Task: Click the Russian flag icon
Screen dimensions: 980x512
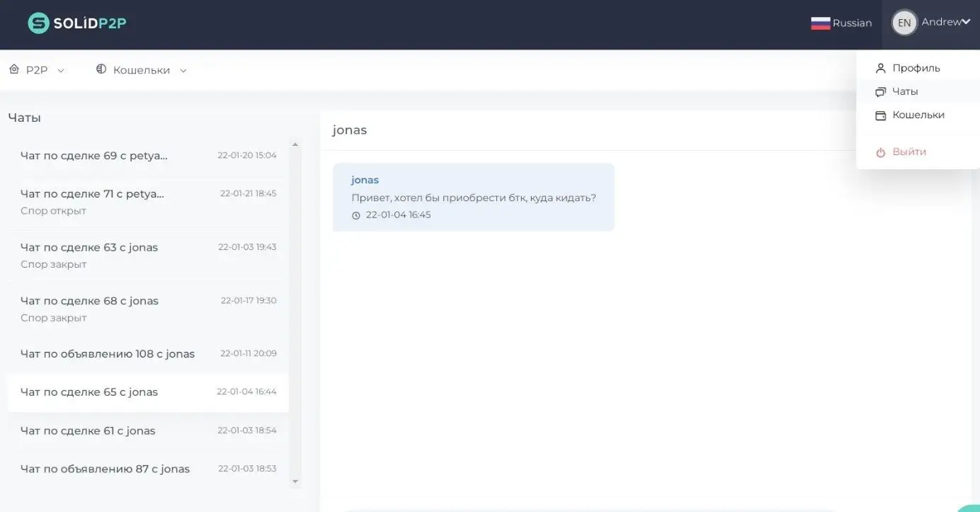Action: pyautogui.click(x=820, y=23)
